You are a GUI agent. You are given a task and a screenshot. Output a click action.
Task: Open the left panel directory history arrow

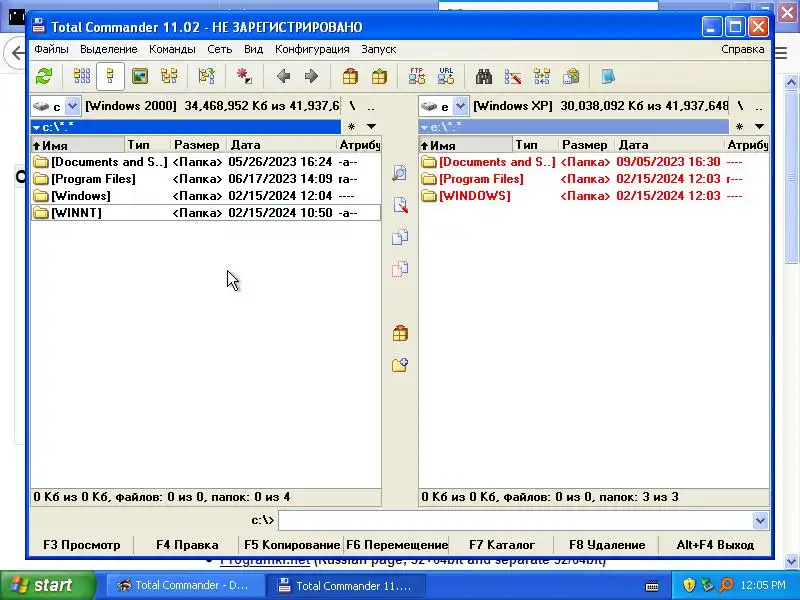click(371, 127)
